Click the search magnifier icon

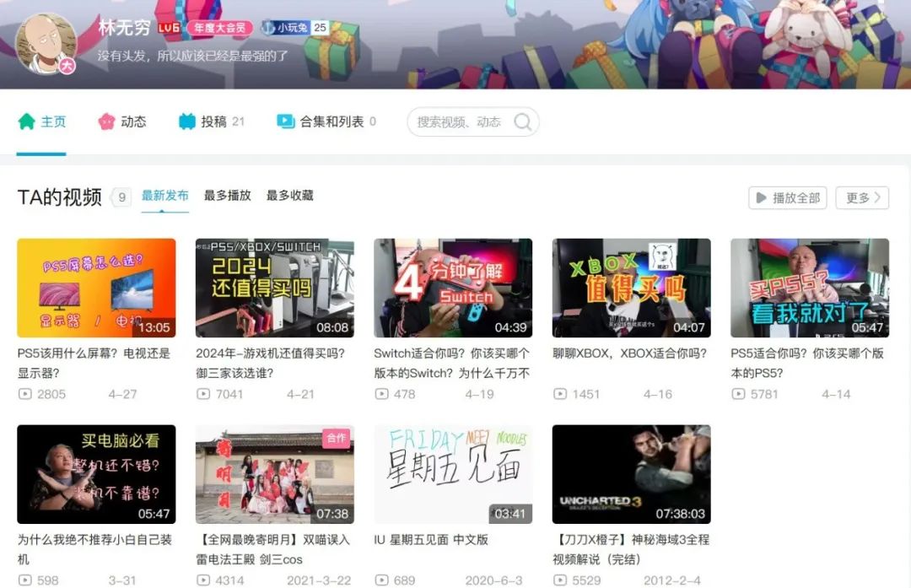click(522, 122)
